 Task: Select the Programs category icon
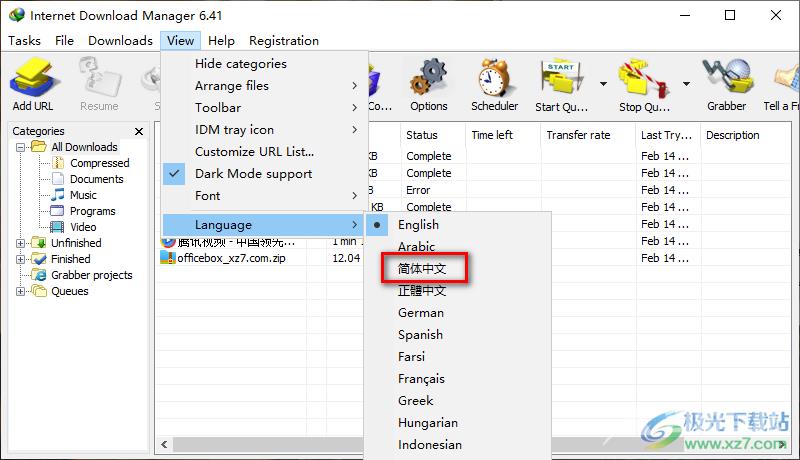[57, 211]
